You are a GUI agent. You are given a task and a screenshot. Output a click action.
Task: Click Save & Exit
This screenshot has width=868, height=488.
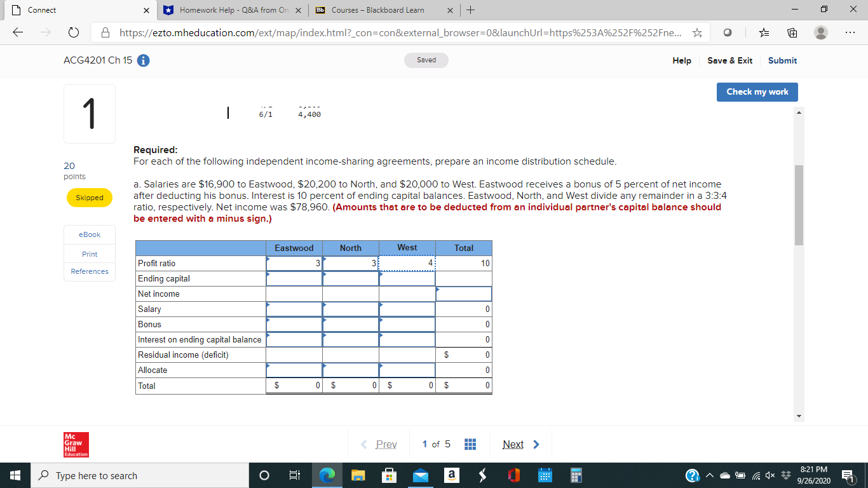(729, 60)
